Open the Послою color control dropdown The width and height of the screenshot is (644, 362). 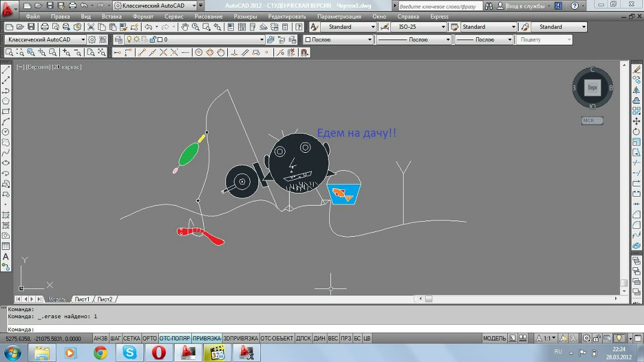click(338, 40)
